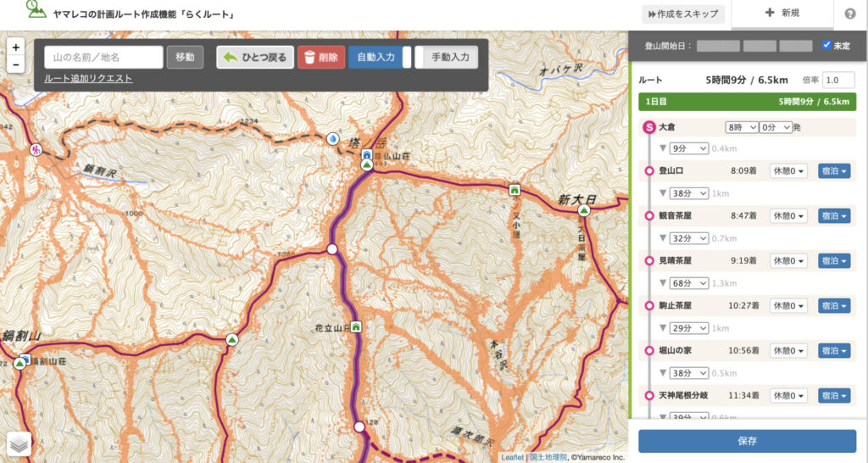Open 休憩0 dropdown for 堀山の家
This screenshot has height=463, width=868.
(788, 350)
